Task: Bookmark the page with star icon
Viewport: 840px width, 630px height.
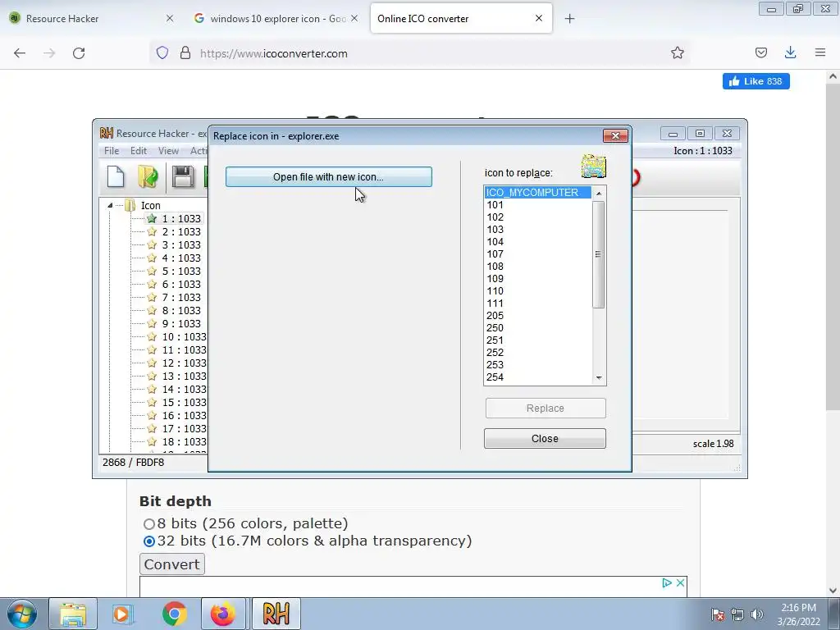Action: 677,53
